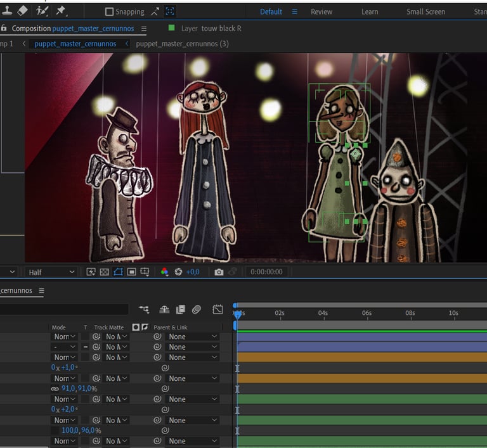Open the Half resolution dropdown

coord(51,272)
